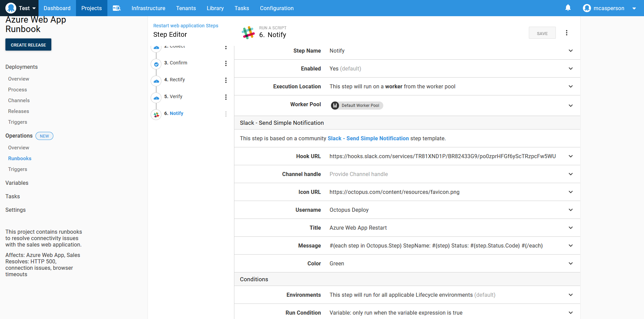Click the mcasperson profile avatar

[x=587, y=8]
